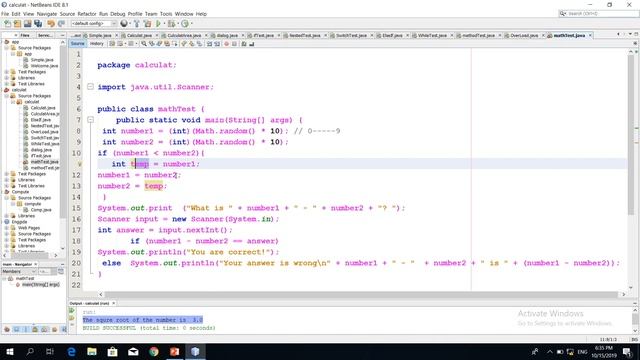Select Welcome.java in the project tree
Screen dimensions: 640x360
44,66
